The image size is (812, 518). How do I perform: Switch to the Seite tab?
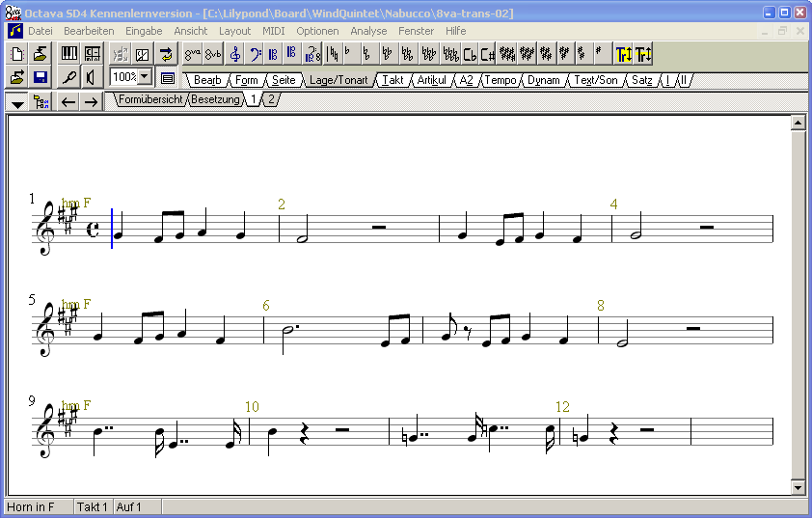(x=284, y=80)
